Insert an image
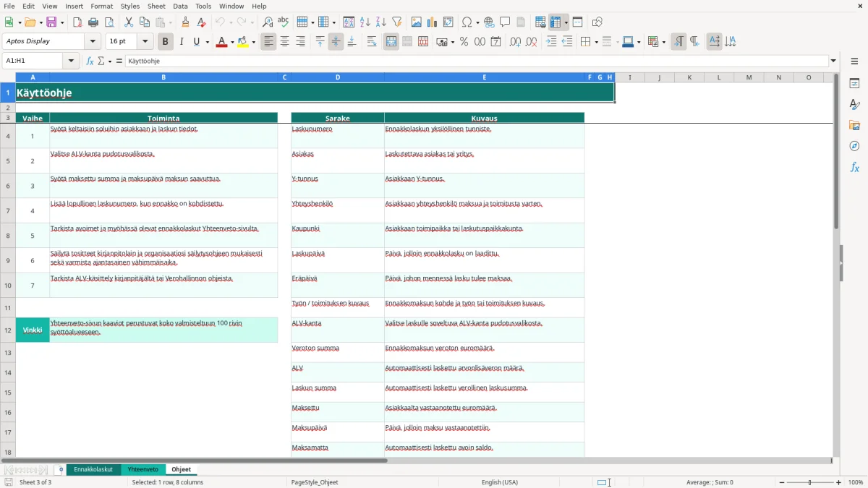This screenshot has height=488, width=868. click(417, 22)
